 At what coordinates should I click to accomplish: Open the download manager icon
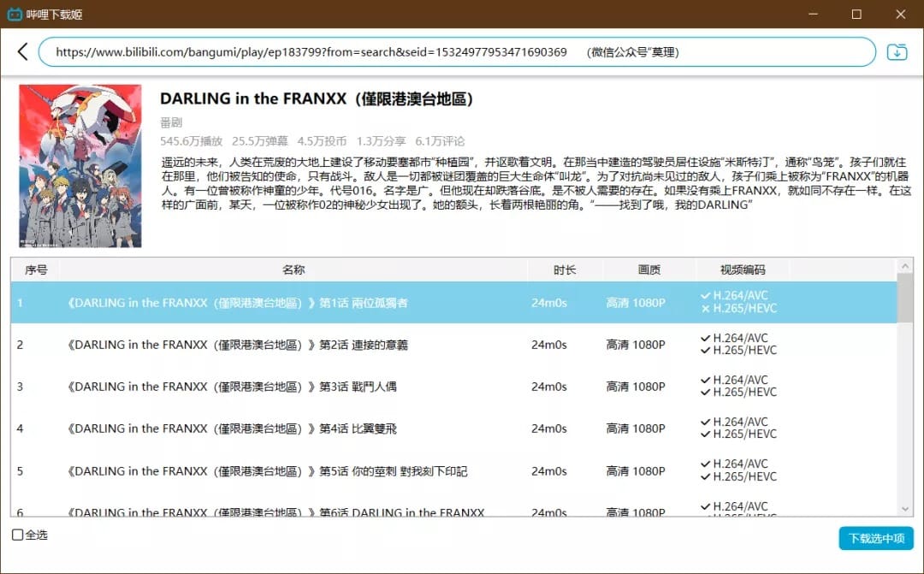click(897, 52)
